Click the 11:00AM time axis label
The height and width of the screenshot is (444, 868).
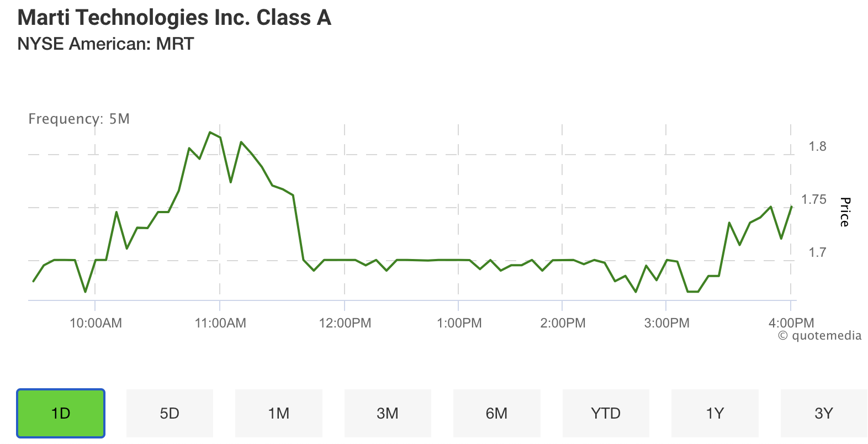point(220,323)
